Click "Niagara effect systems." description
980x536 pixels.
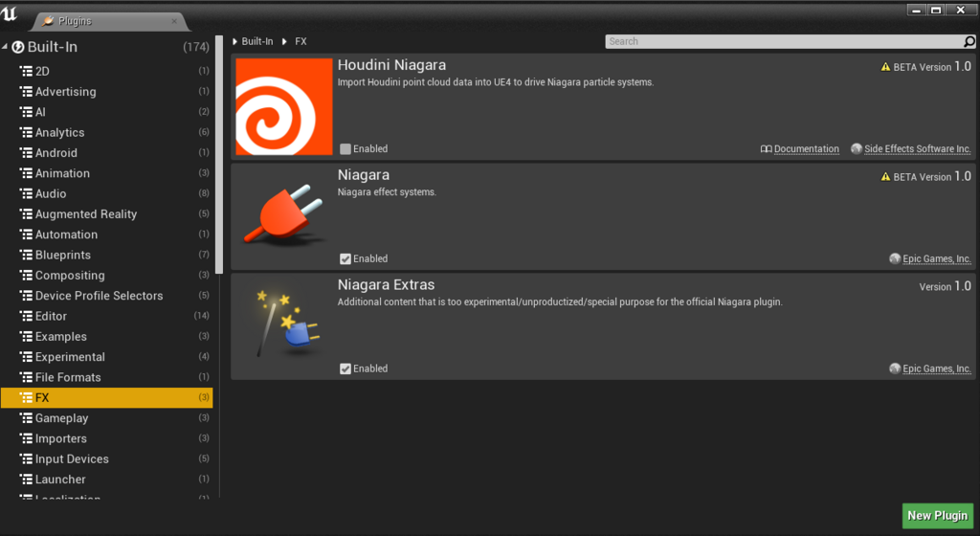(x=387, y=191)
